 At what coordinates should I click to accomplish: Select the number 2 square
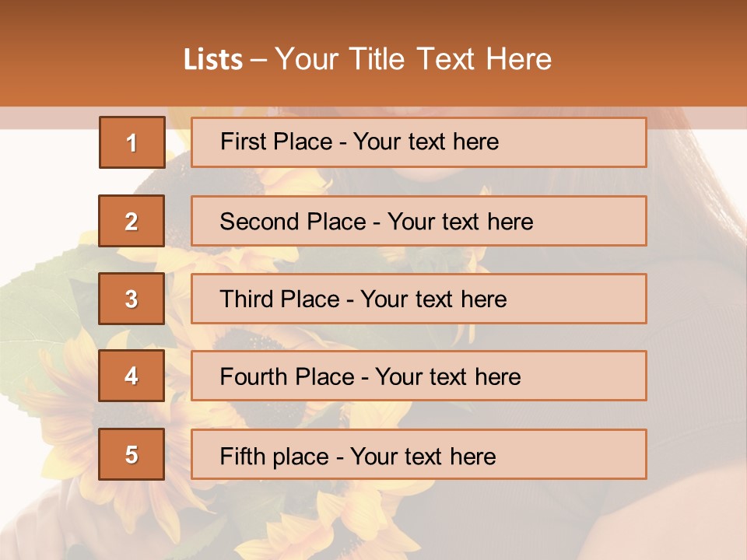132,221
